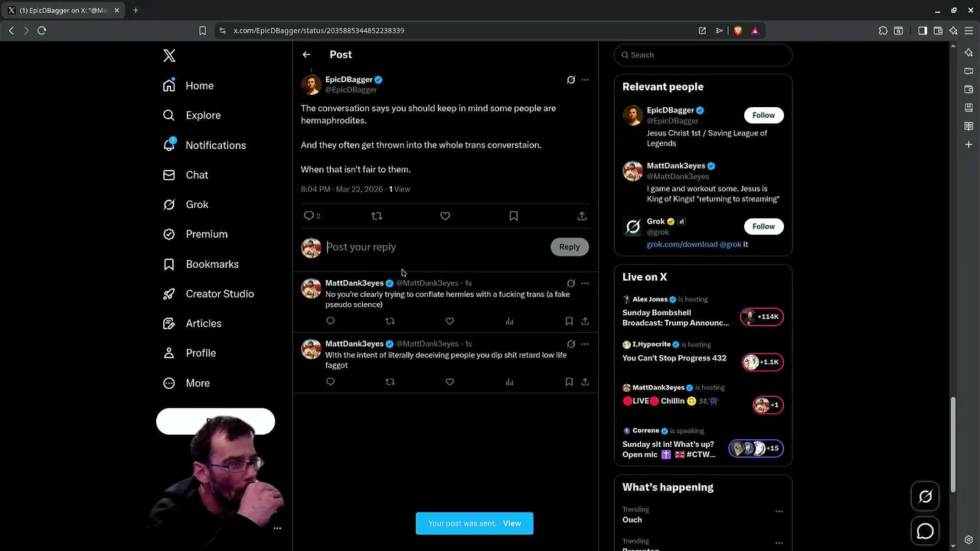Repost the 'With the intent' reply
This screenshot has width=980, height=551.
click(x=390, y=382)
